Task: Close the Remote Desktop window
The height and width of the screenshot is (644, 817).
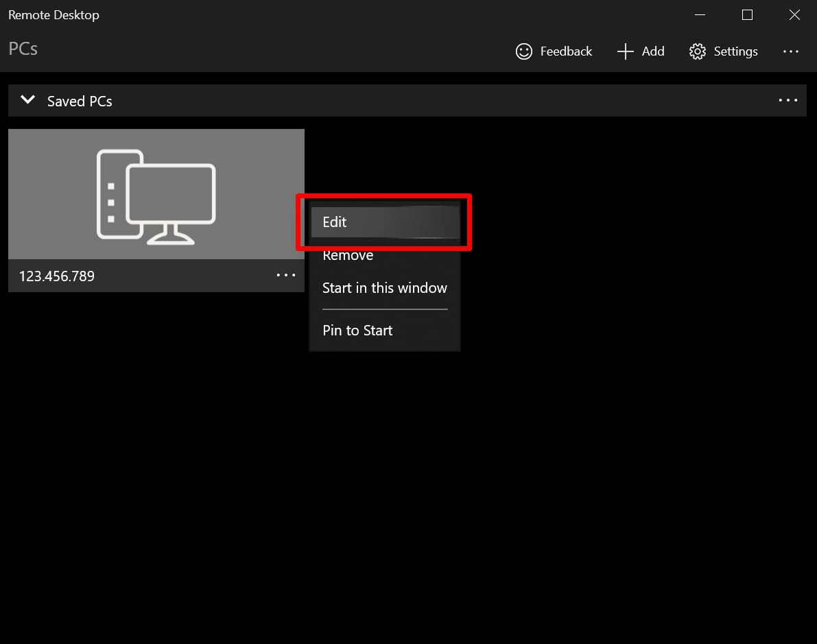Action: click(794, 14)
